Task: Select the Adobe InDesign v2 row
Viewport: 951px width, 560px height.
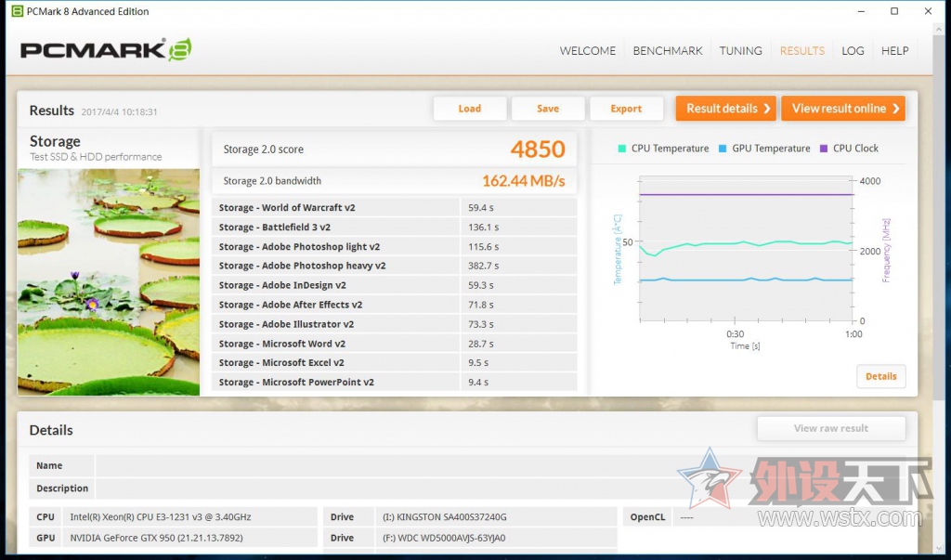Action: [x=394, y=285]
